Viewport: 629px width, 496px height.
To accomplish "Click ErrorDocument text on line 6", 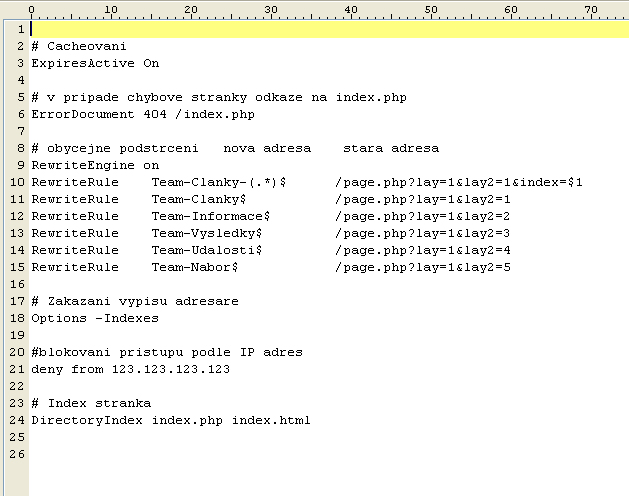I will coord(83,114).
